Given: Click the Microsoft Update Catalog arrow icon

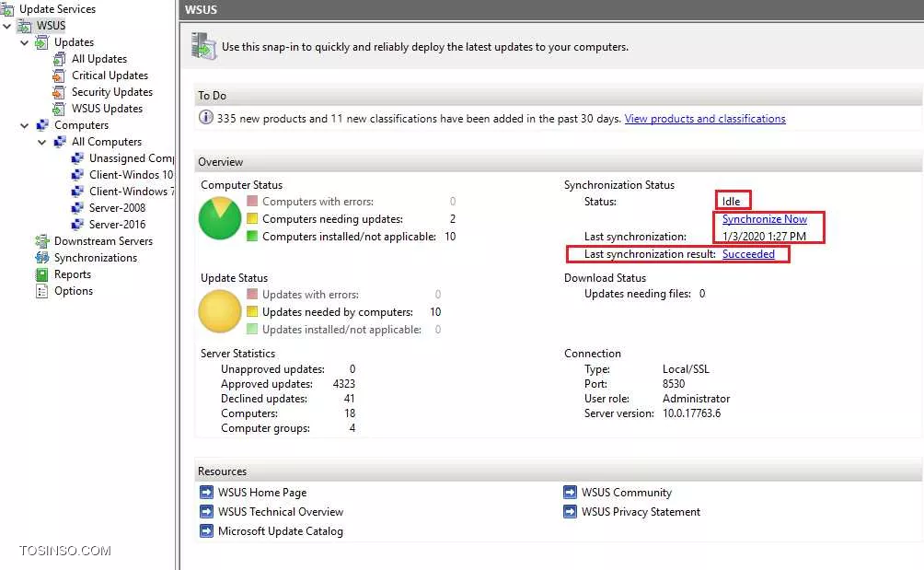Looking at the screenshot, I should pos(206,530).
